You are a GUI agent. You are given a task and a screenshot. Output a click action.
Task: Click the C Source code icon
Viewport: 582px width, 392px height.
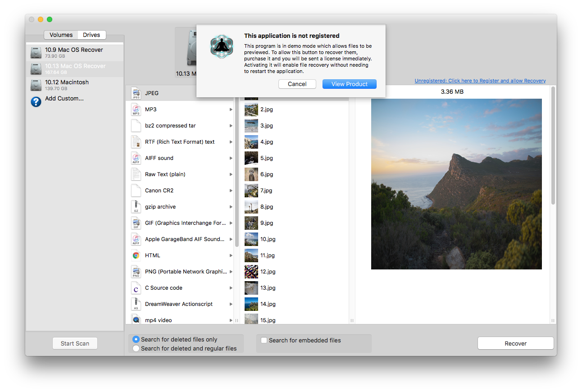click(x=136, y=288)
